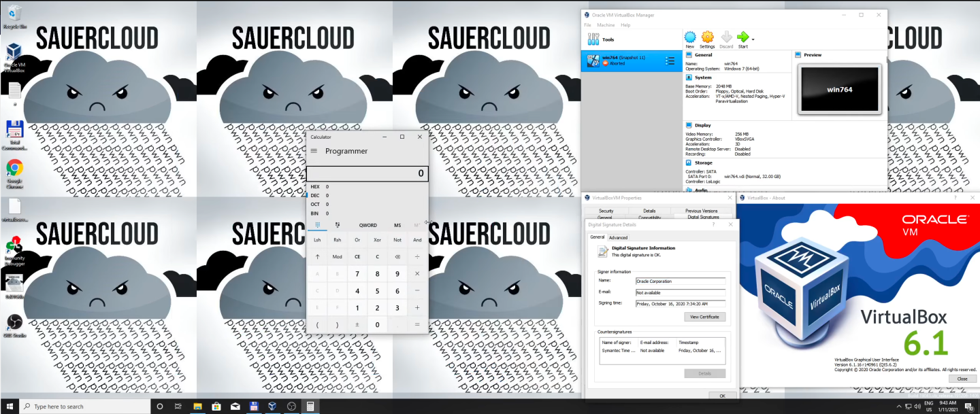980x414 pixels.
Task: Click the Discard toolbar icon in VirtualBox
Action: [x=726, y=39]
